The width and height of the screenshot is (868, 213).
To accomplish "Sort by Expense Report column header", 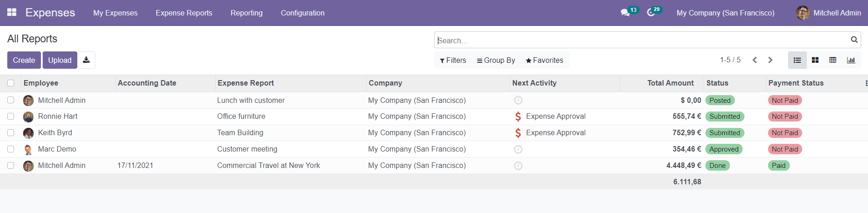I will pos(246,83).
